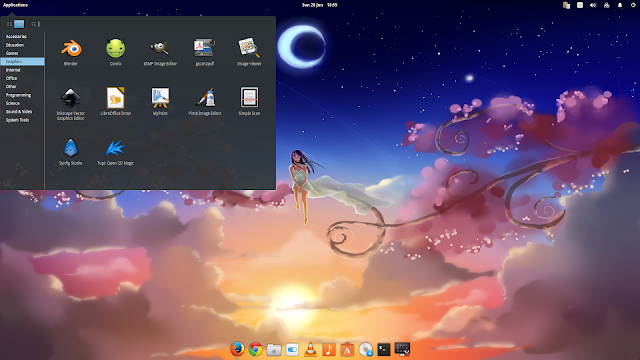Launch VLC media player from the dock

[x=311, y=349]
